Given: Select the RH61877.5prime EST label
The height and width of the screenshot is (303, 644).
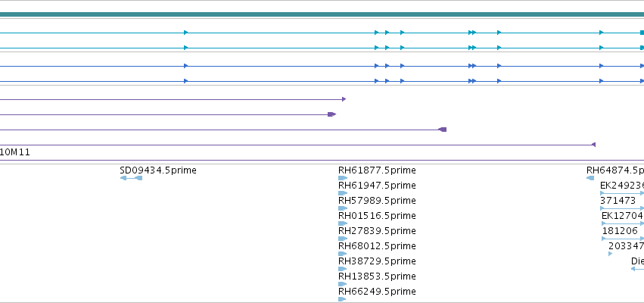Looking at the screenshot, I should 377,170.
